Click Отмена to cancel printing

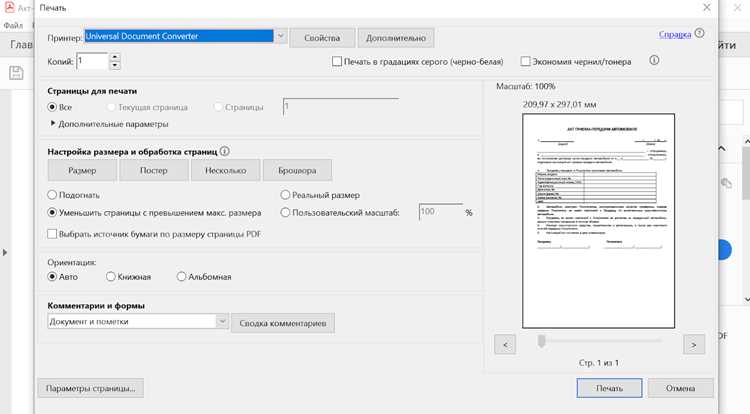click(x=680, y=388)
